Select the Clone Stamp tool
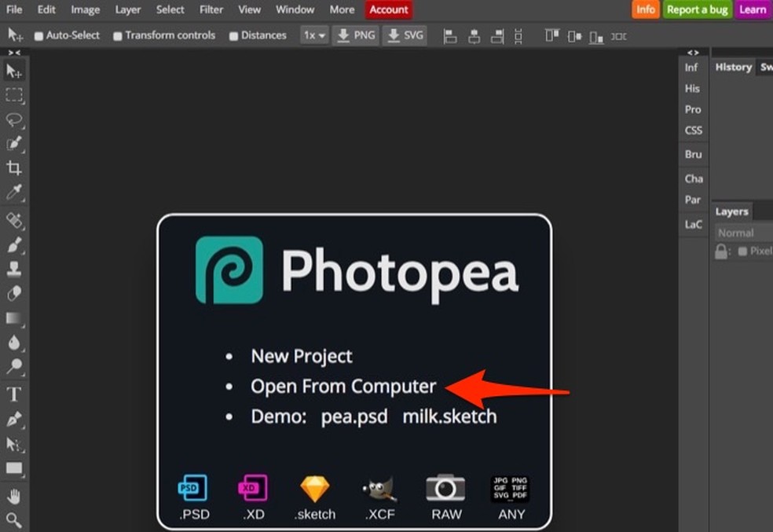The image size is (773, 532). coord(13,268)
